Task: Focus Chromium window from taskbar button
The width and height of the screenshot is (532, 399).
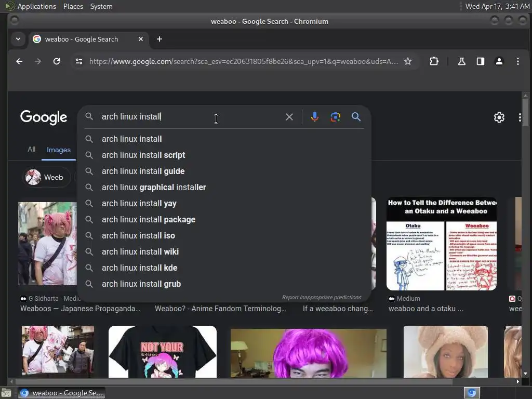Action: pyautogui.click(x=61, y=393)
